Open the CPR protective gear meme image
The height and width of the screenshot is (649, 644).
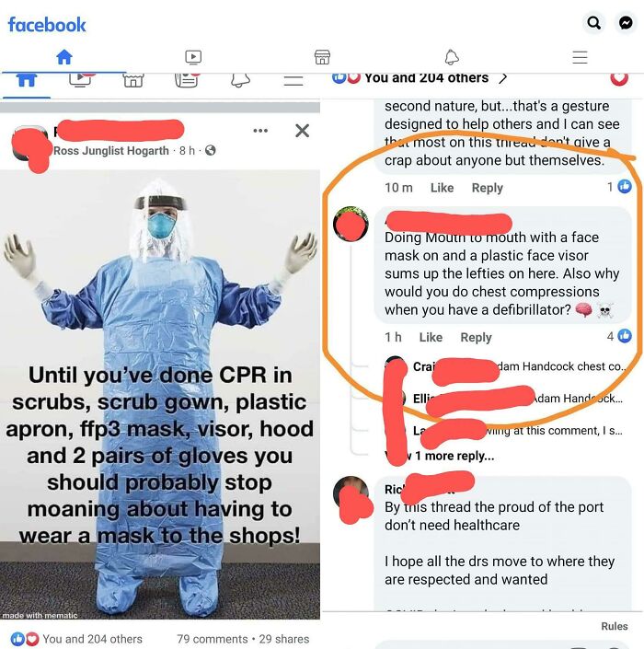pyautogui.click(x=160, y=394)
